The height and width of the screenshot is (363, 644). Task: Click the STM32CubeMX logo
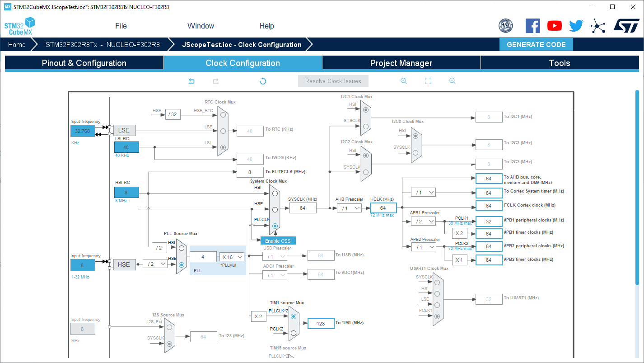point(20,26)
